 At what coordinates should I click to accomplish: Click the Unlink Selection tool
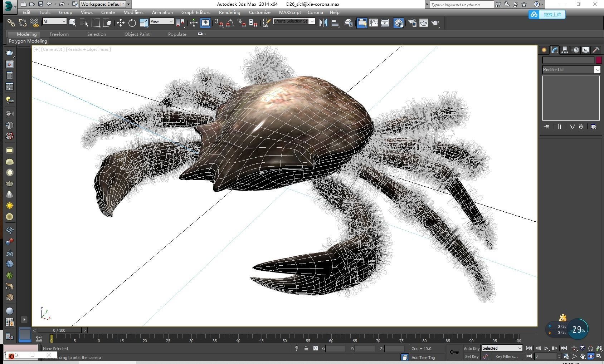pyautogui.click(x=23, y=23)
